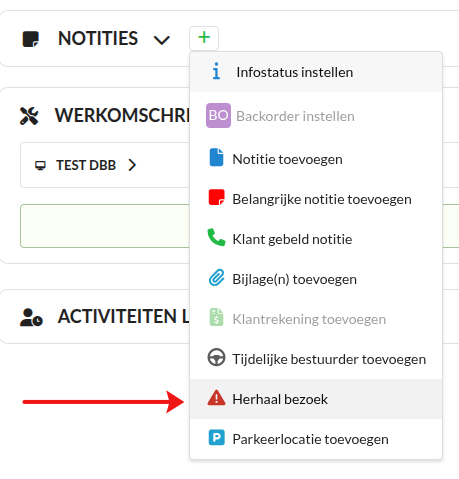Open the ACTIVITEITEN section header
Screen dimensions: 459x479
coord(123,316)
